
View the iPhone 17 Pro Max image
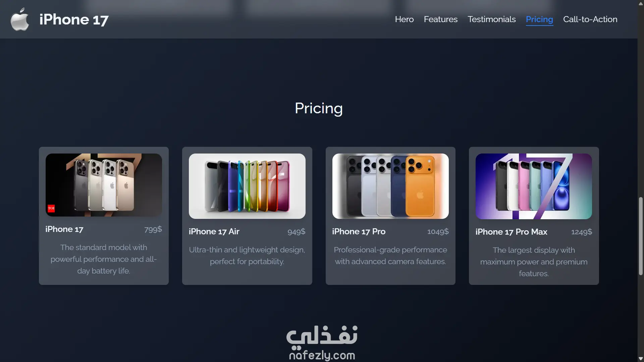coord(534,186)
